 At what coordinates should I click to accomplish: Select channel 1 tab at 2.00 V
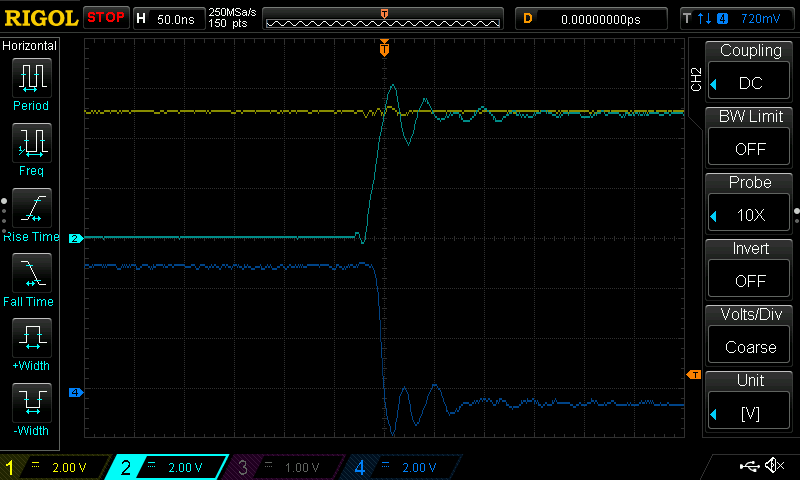[55, 467]
